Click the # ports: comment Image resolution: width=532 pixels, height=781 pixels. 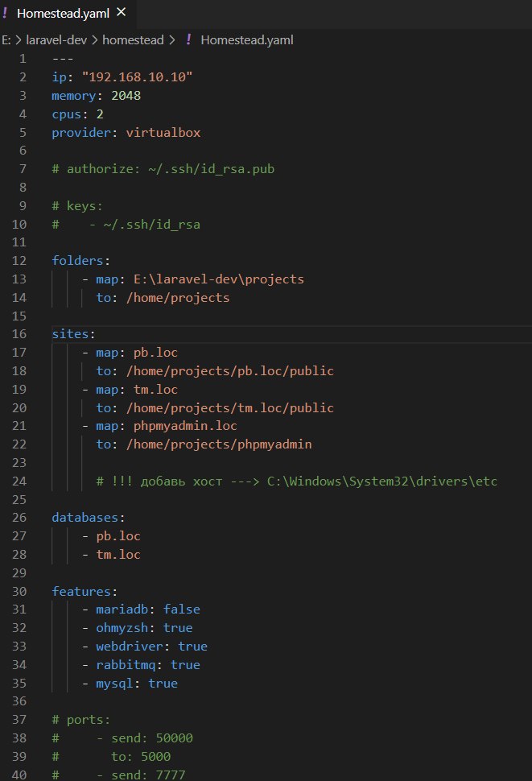coord(81,720)
